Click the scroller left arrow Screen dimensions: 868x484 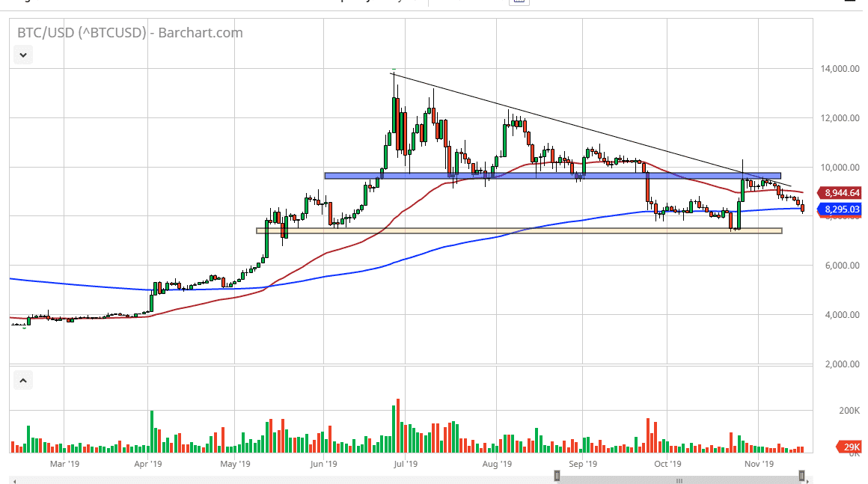(13, 481)
